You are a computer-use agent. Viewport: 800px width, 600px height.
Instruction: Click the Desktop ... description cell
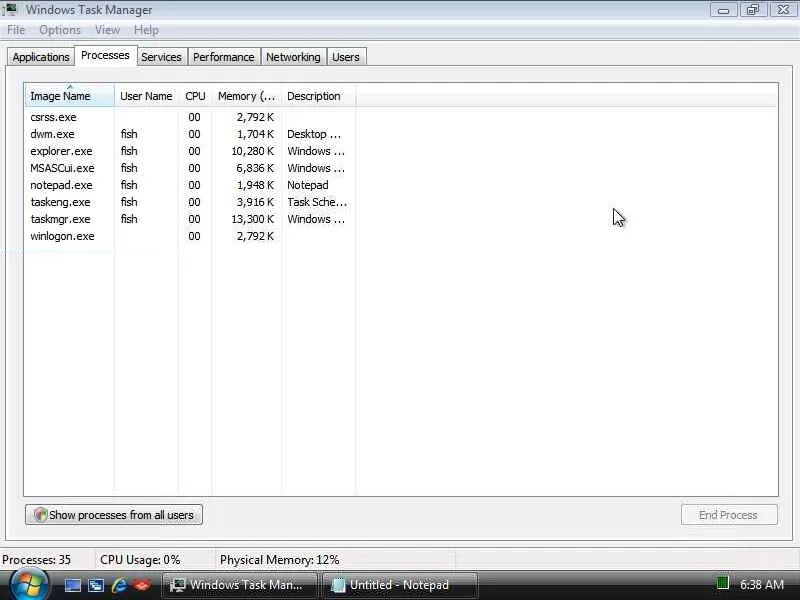point(314,134)
